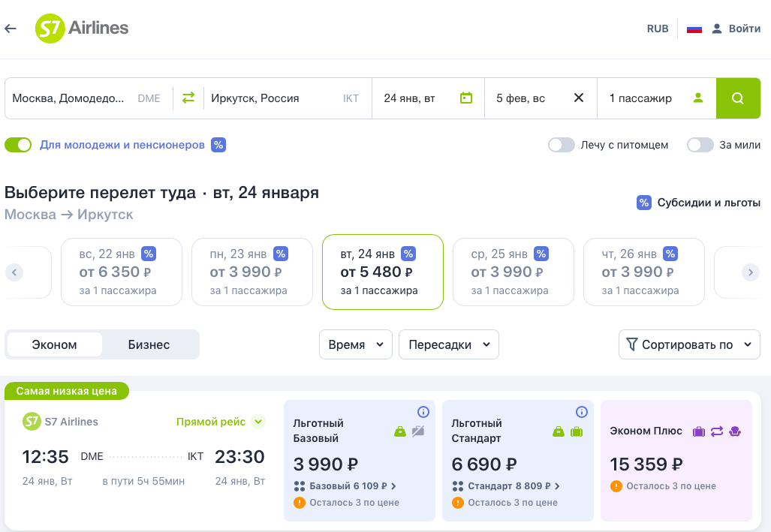This screenshot has height=532, width=771.
Task: Enable Лечу с питомцем toggle
Action: pyautogui.click(x=561, y=145)
